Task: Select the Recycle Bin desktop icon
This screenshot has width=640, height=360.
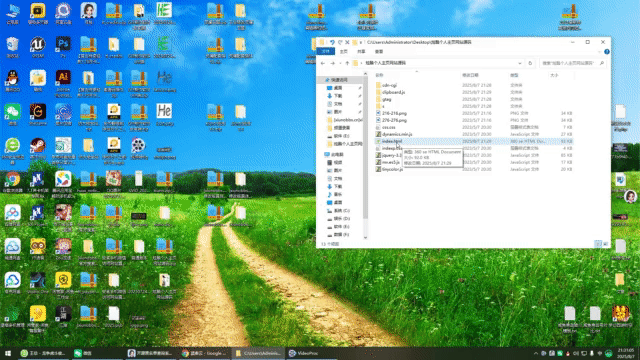Action: pos(13,46)
